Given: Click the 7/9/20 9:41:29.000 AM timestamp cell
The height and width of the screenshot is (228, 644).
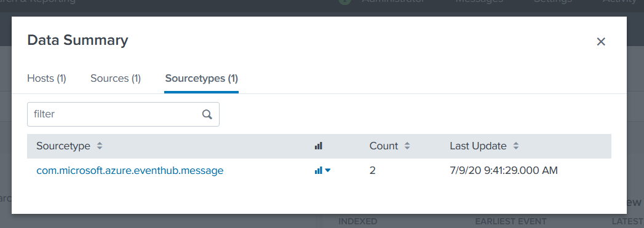Looking at the screenshot, I should pyautogui.click(x=504, y=170).
